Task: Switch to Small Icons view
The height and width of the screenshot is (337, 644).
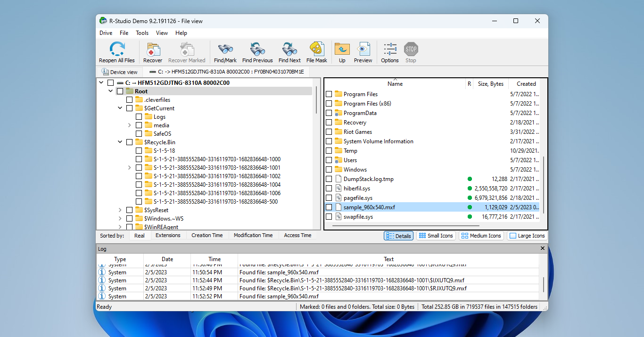Action: 436,236
